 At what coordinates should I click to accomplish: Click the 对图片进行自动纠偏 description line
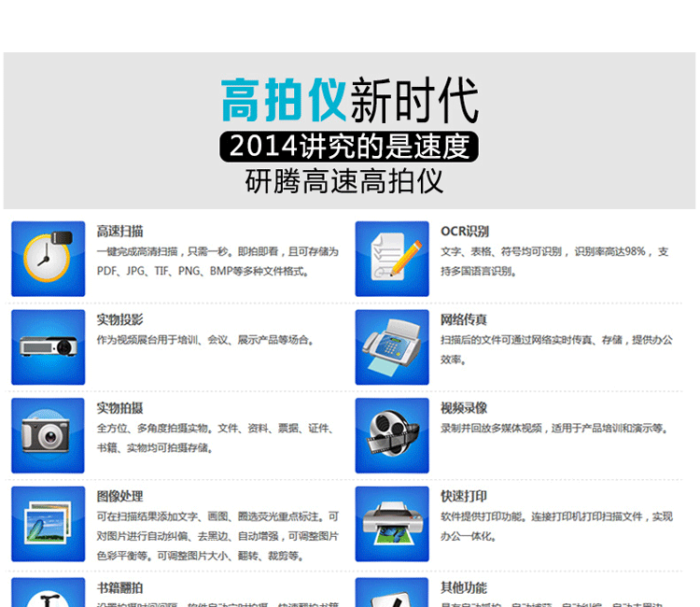click(217, 536)
